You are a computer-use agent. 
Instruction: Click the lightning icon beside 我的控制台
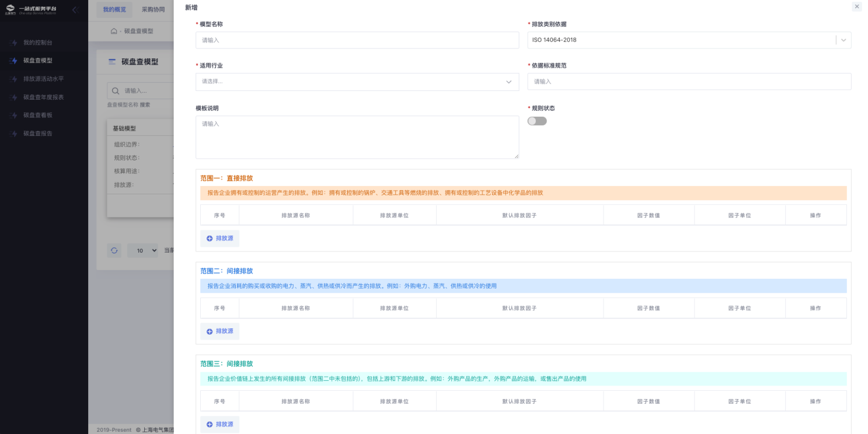[x=15, y=43]
